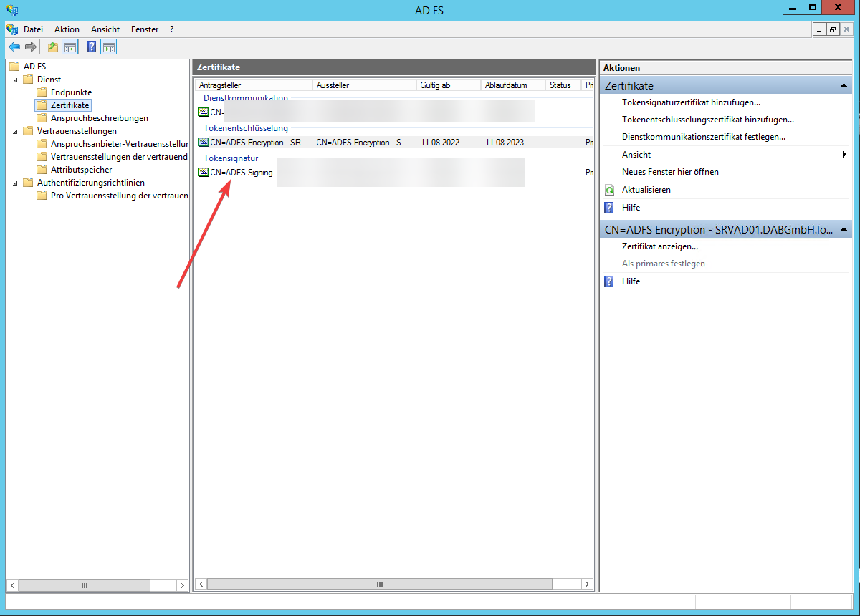Click the Hilfe icon under Zertifikate actions
Screen dimensions: 860x616
(608, 207)
